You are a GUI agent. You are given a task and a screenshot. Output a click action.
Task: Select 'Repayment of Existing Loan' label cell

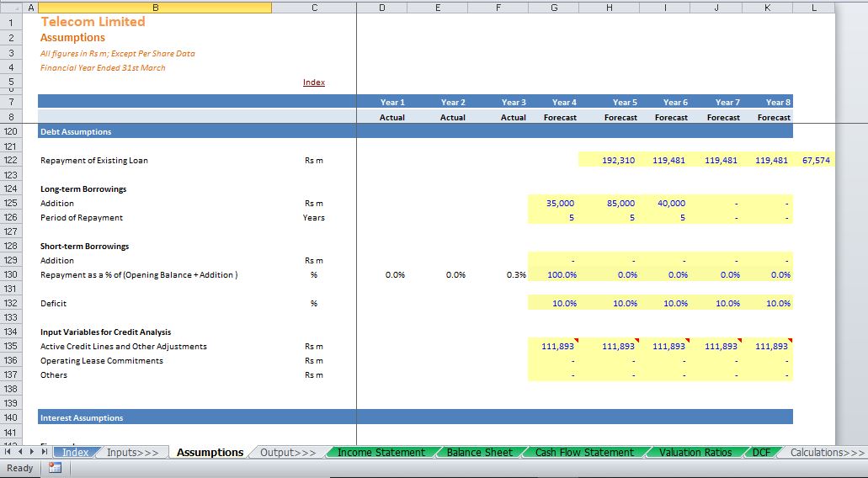[x=94, y=161]
